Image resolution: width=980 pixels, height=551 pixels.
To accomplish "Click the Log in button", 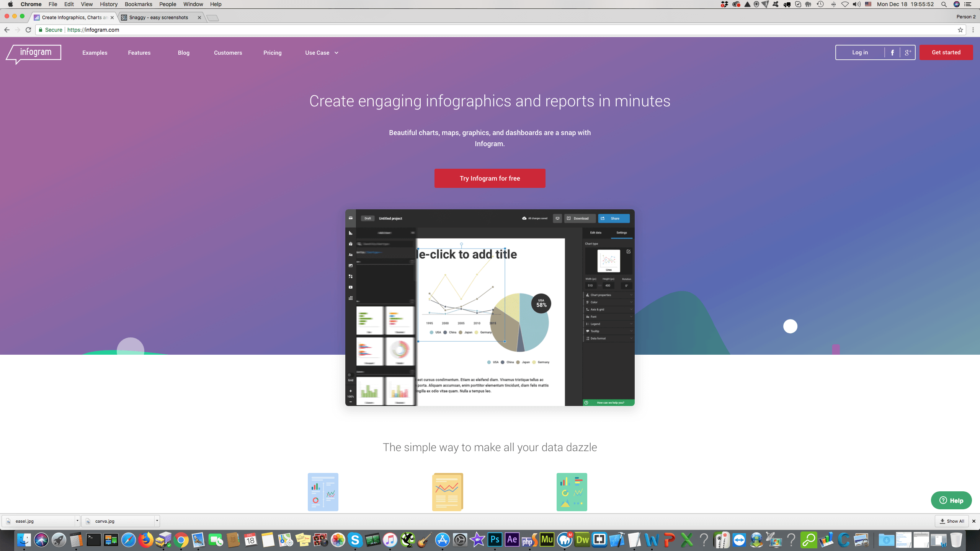I will (x=860, y=53).
